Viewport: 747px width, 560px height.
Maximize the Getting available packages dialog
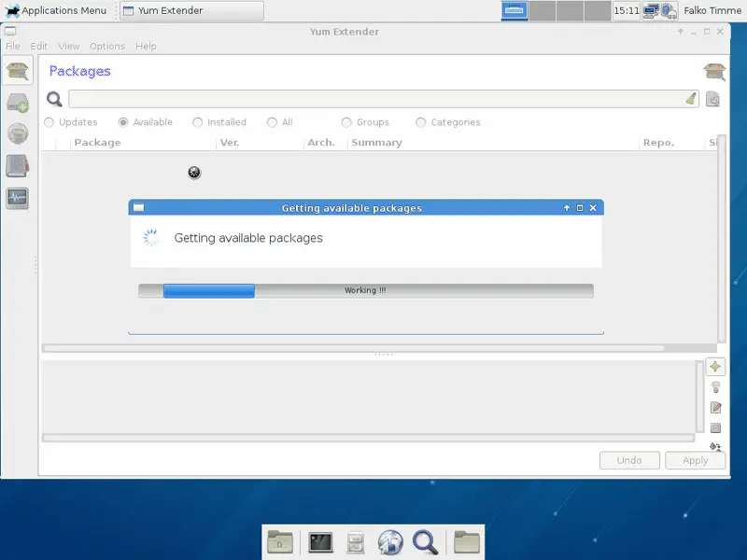click(x=580, y=207)
